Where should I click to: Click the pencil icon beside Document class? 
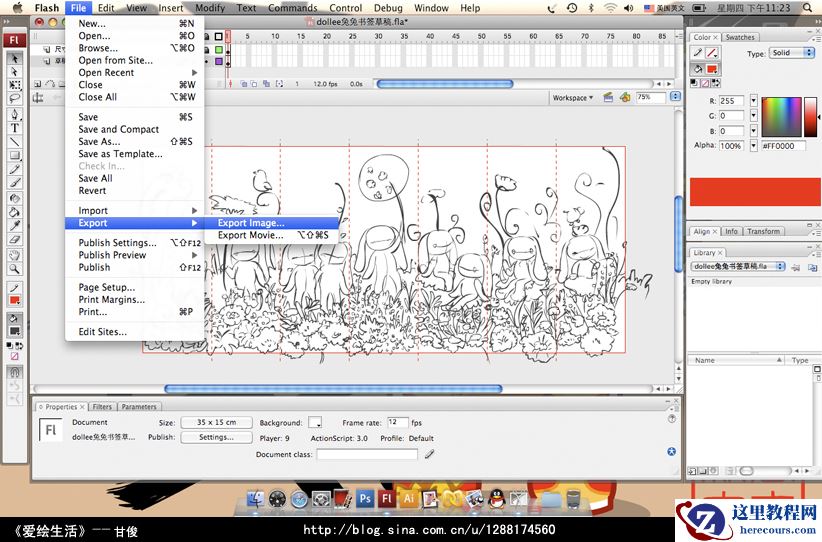click(x=429, y=454)
